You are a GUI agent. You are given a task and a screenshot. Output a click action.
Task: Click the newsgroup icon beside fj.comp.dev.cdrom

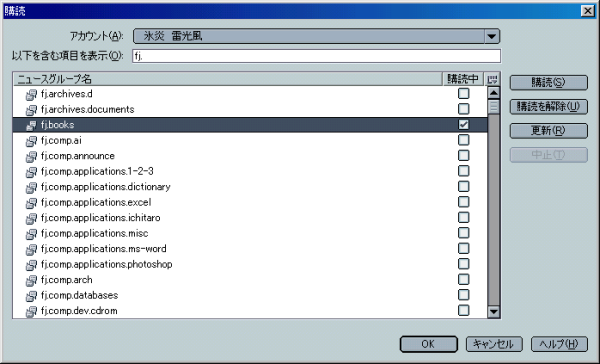point(31,311)
